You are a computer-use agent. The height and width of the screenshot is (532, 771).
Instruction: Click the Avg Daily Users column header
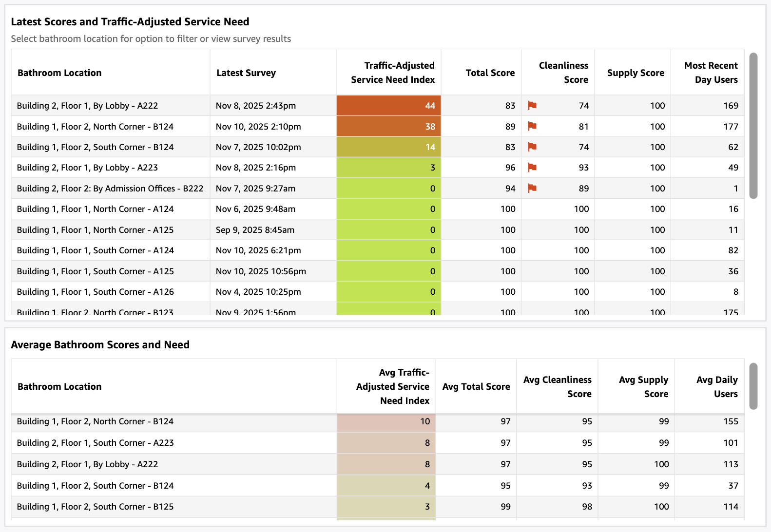click(x=716, y=386)
